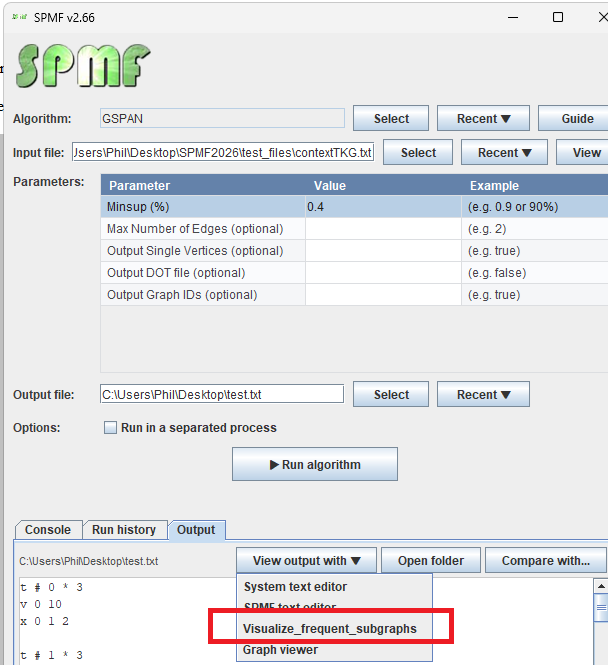Click example text (e.g. false)
Viewport: 608px width, 665px height.
pyautogui.click(x=497, y=273)
